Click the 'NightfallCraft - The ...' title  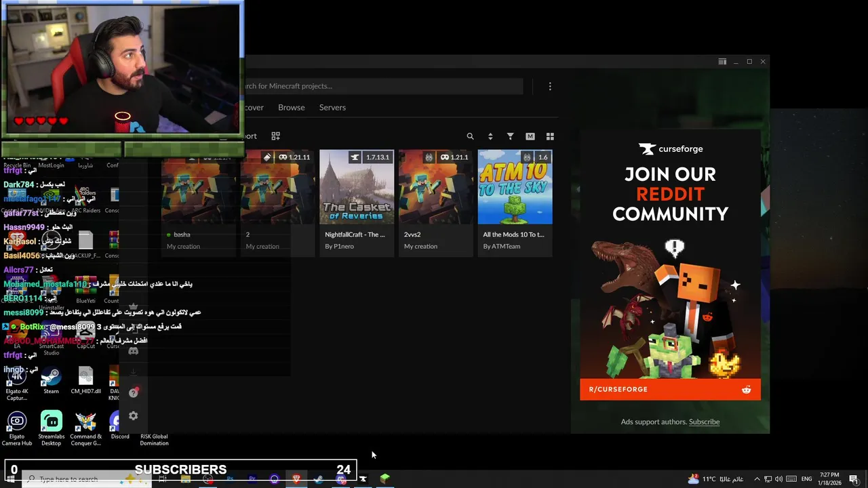tap(355, 235)
